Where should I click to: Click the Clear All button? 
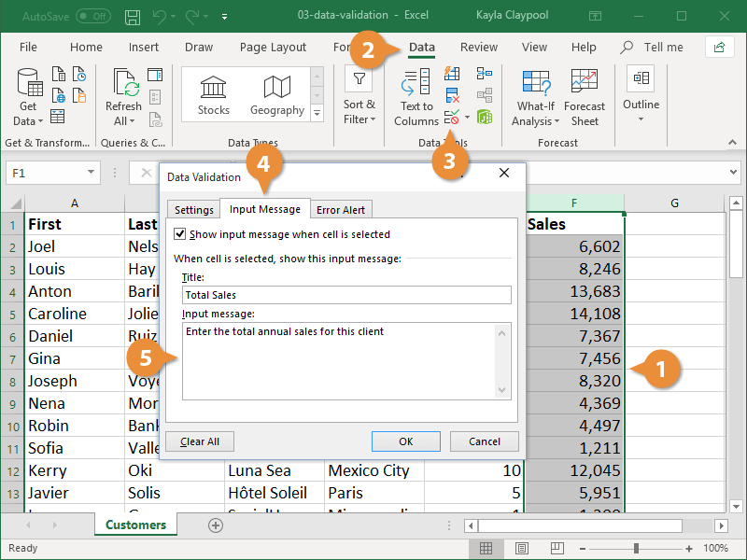coord(200,441)
